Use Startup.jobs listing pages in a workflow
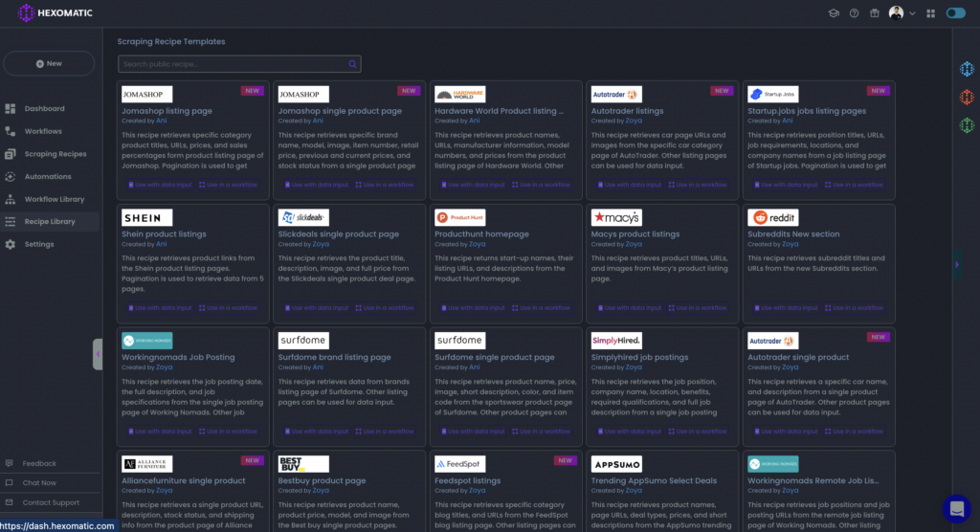 (854, 185)
